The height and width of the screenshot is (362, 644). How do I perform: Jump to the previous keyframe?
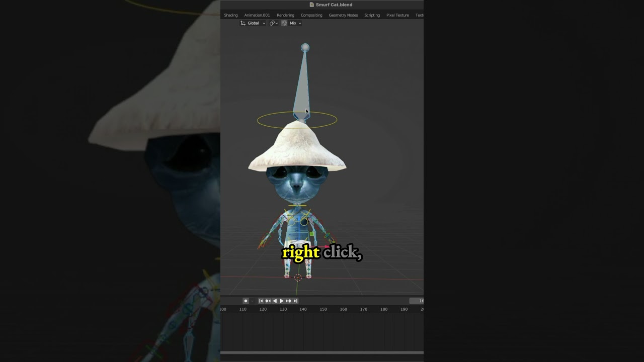[268, 301]
